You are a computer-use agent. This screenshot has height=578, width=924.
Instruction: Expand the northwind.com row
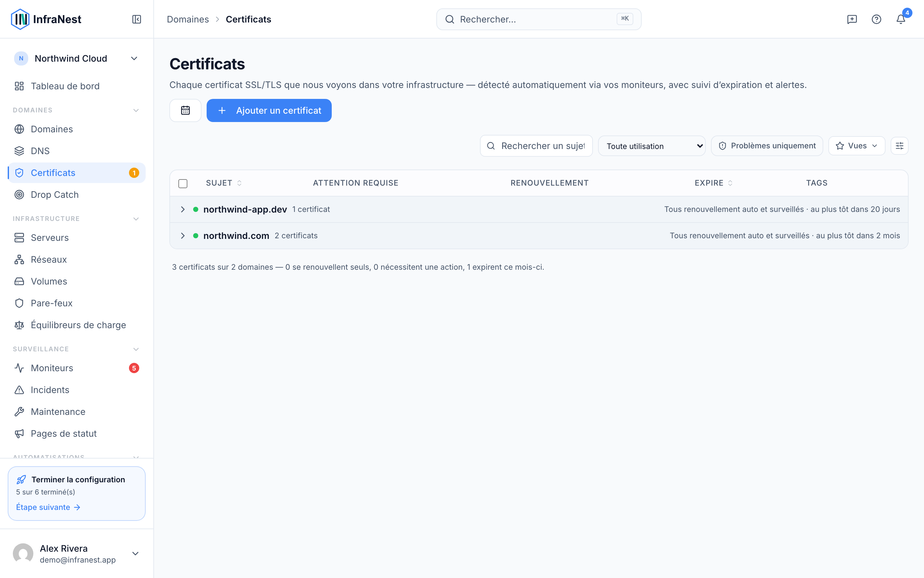pyautogui.click(x=183, y=236)
